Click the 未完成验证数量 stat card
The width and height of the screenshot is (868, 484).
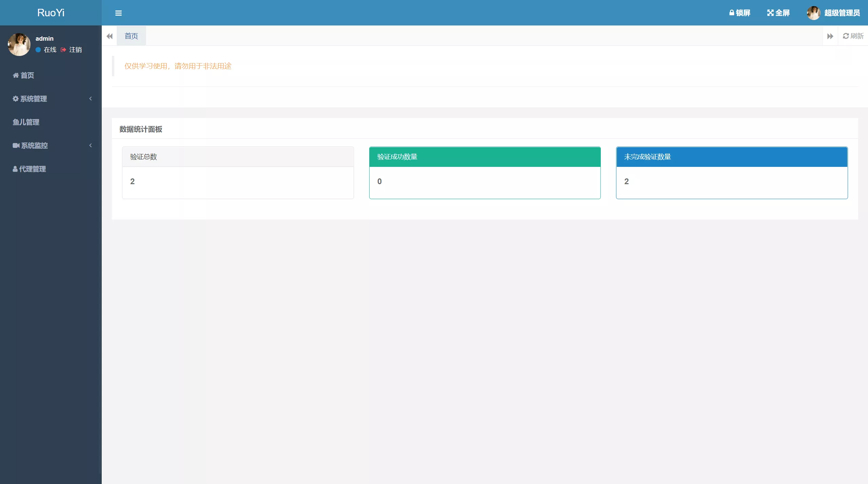[732, 173]
